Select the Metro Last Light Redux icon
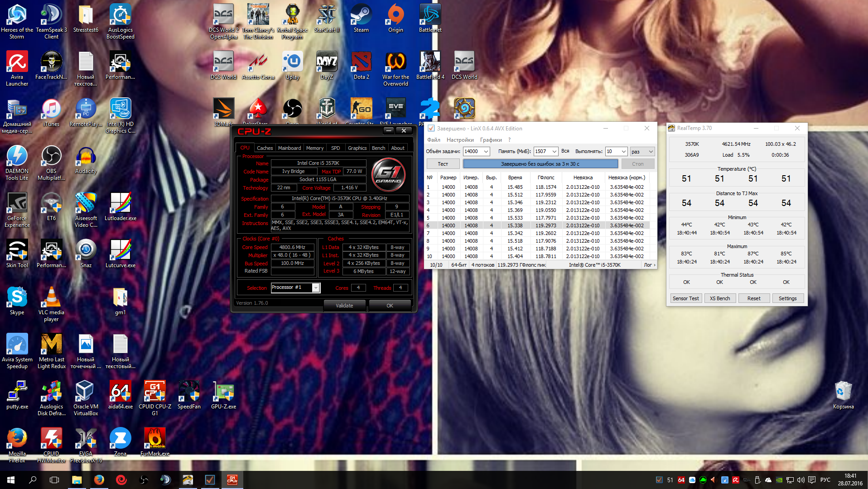The image size is (868, 489). point(51,351)
